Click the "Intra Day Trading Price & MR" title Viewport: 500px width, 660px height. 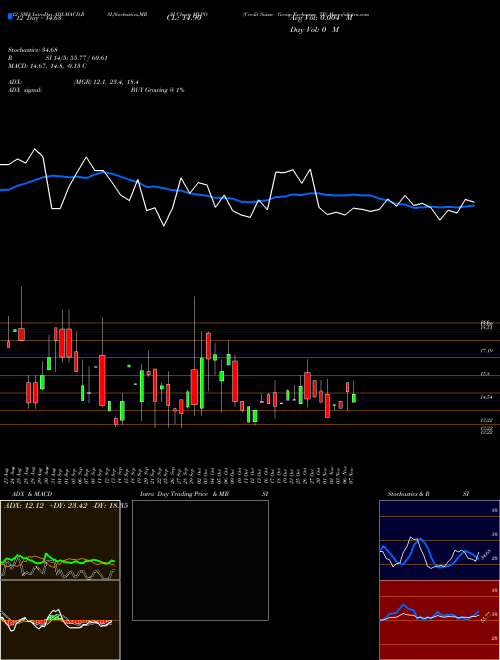[x=184, y=494]
